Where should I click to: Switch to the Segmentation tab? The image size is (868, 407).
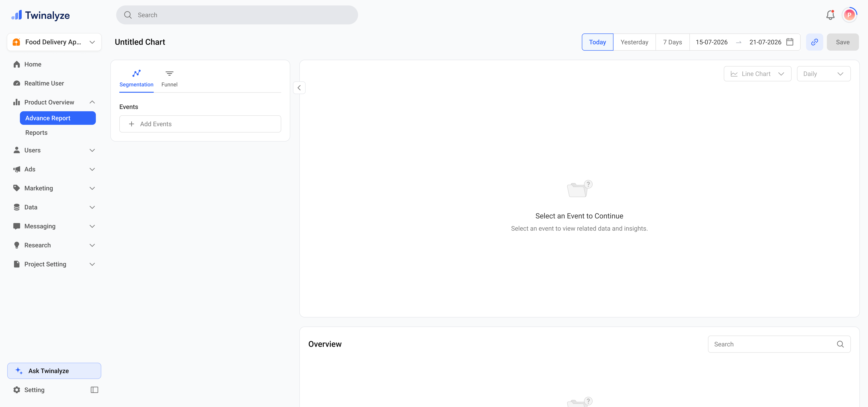136,79
